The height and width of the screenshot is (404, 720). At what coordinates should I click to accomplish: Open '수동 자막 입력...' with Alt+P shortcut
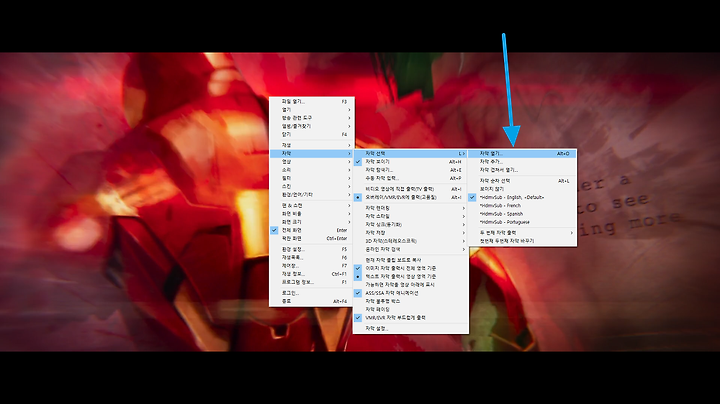coord(411,178)
